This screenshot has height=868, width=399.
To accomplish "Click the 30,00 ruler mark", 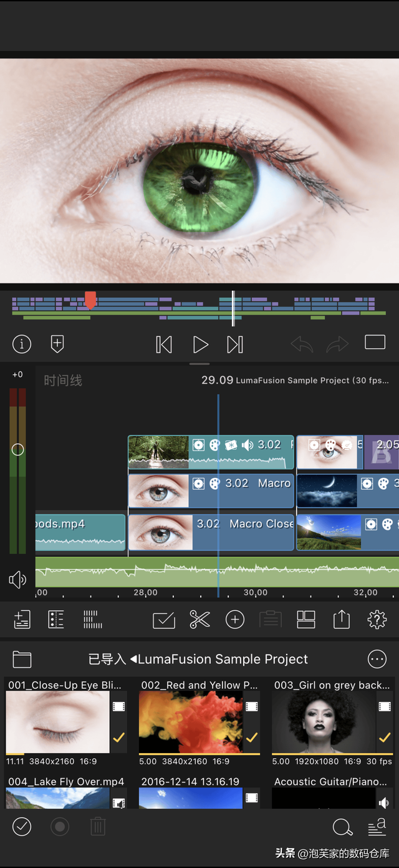I will point(255,593).
